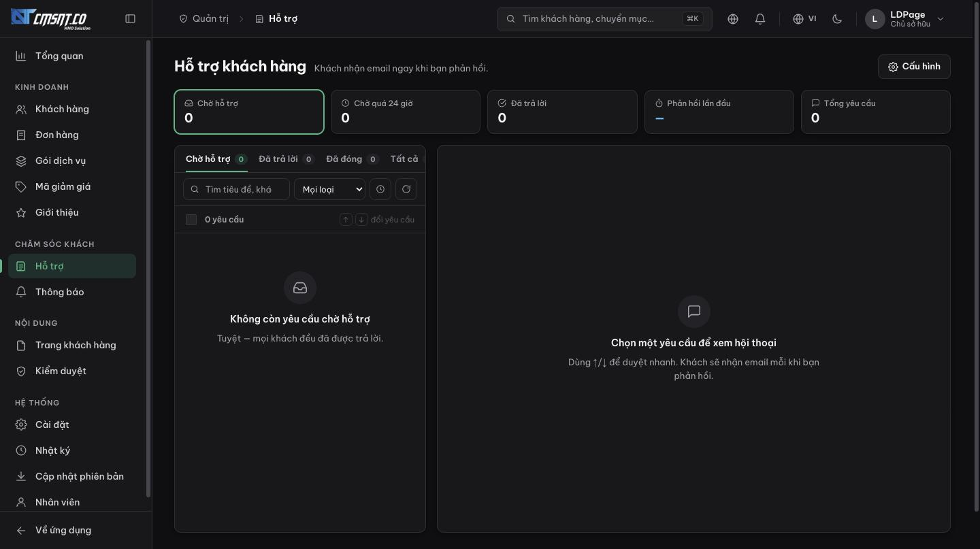This screenshot has height=549, width=980.
Task: Go back with Về ứng dụng
Action: (72, 530)
